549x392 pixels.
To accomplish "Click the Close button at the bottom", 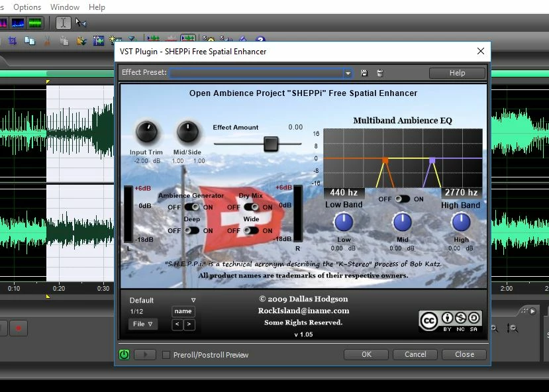I will pyautogui.click(x=464, y=354).
